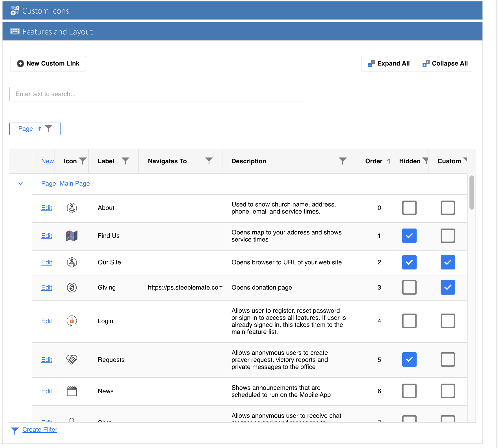Check Hidden for the Giving row
Viewport: 498px width, 448px height.
pyautogui.click(x=409, y=287)
